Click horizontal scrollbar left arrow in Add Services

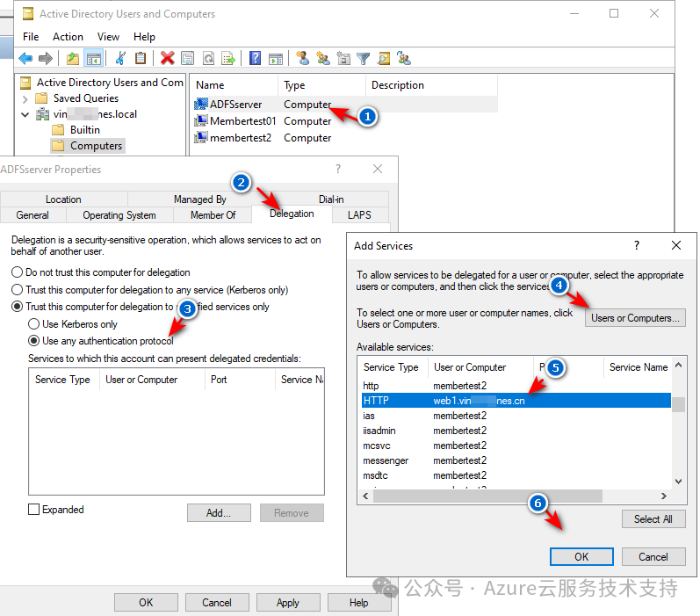366,496
